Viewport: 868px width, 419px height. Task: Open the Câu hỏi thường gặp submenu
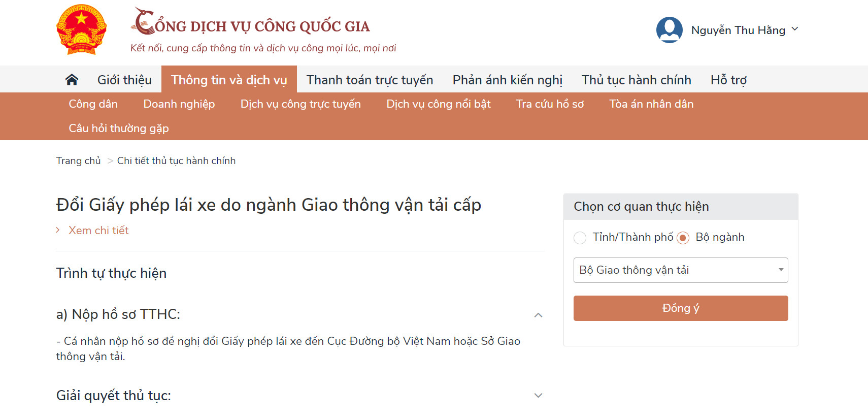pyautogui.click(x=119, y=128)
